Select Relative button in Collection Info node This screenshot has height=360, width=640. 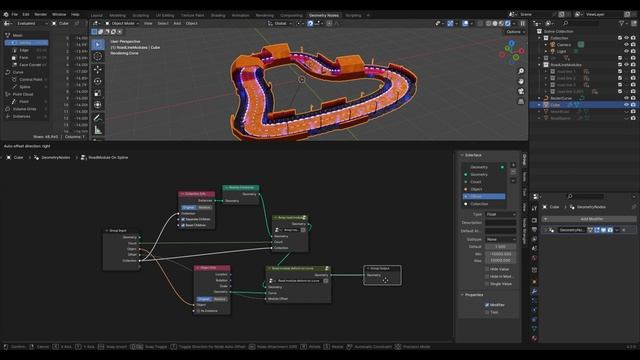[204, 207]
